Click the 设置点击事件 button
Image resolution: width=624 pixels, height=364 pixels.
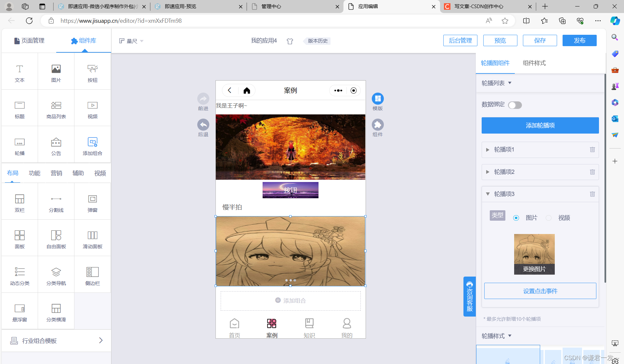[x=540, y=291]
